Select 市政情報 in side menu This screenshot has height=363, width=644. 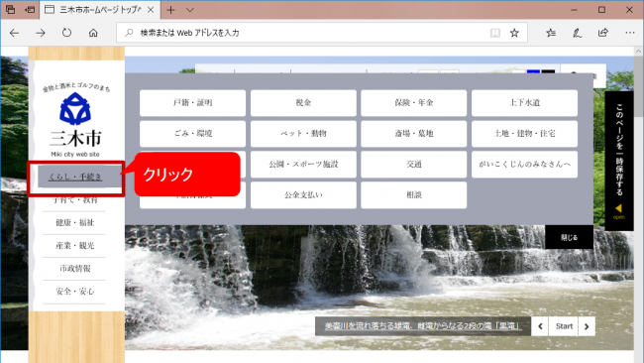tap(74, 269)
